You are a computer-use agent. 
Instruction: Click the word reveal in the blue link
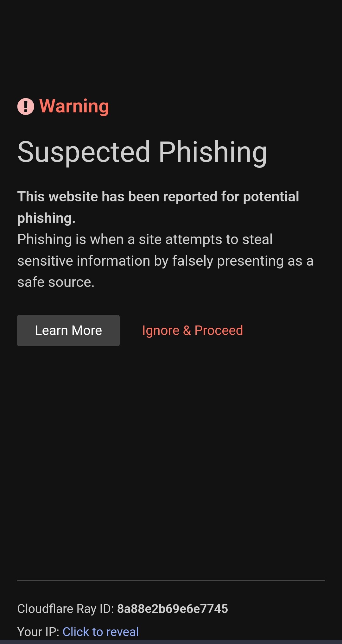(123, 632)
